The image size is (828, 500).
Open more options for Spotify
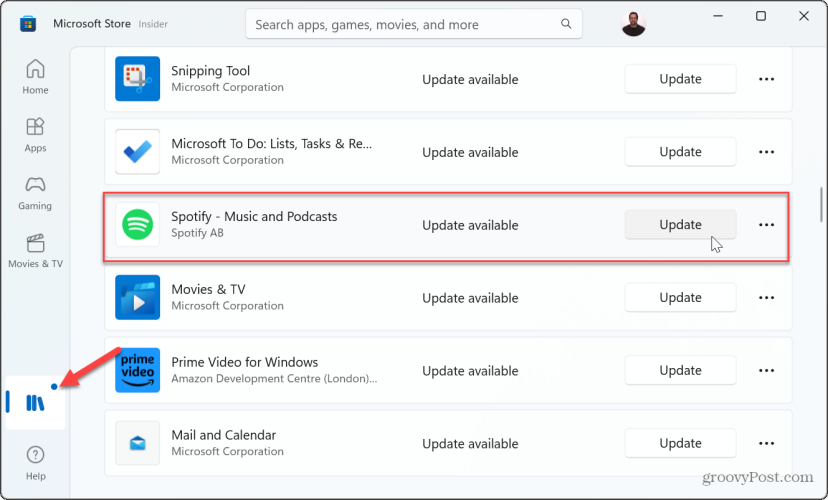point(766,225)
